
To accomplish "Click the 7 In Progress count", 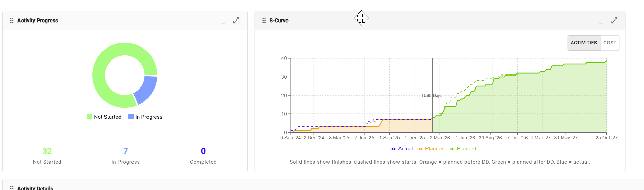I will 125,151.
